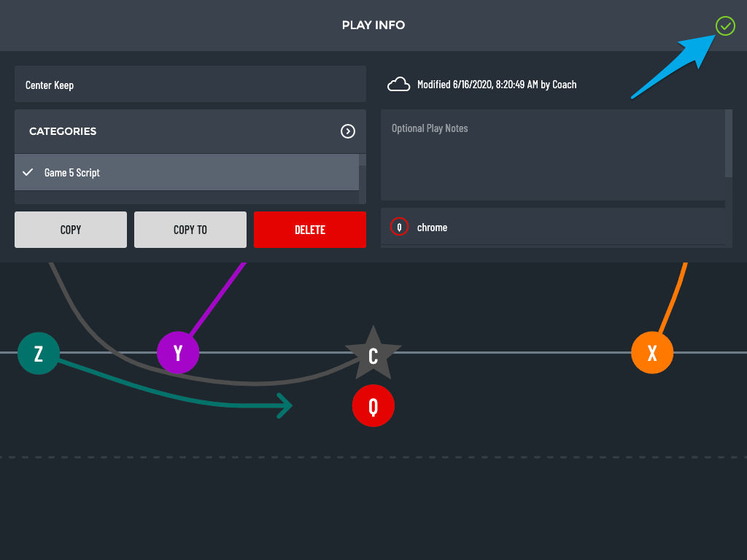Edit the Center Keep play name field

click(x=190, y=85)
